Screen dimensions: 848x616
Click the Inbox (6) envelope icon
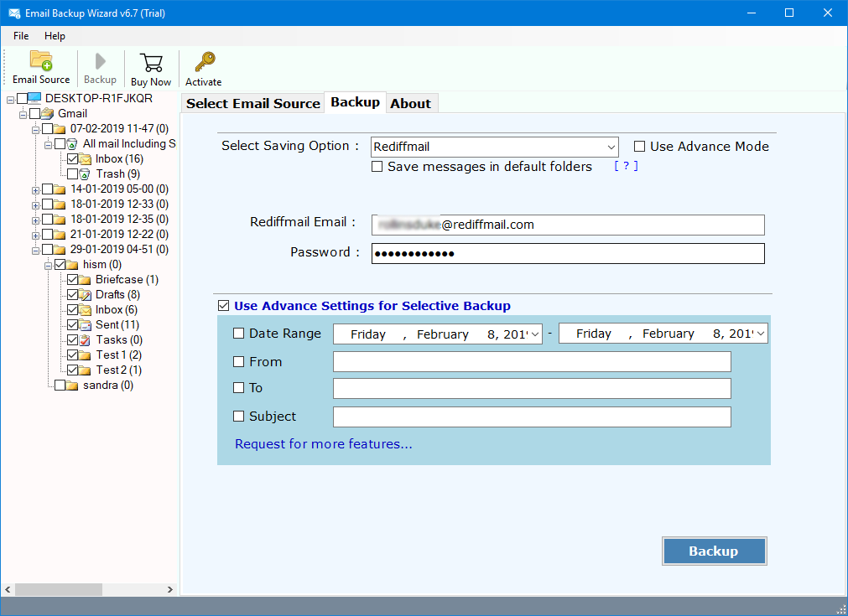pyautogui.click(x=85, y=310)
